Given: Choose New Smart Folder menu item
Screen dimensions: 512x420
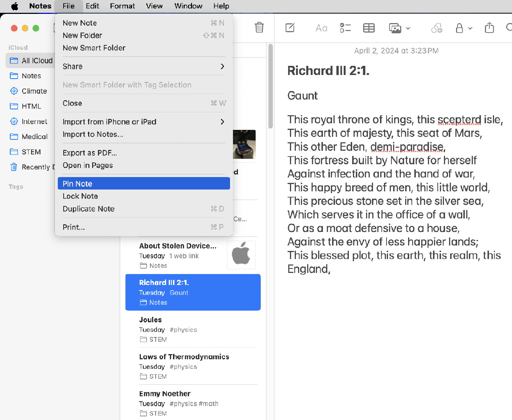Looking at the screenshot, I should coord(144,48).
